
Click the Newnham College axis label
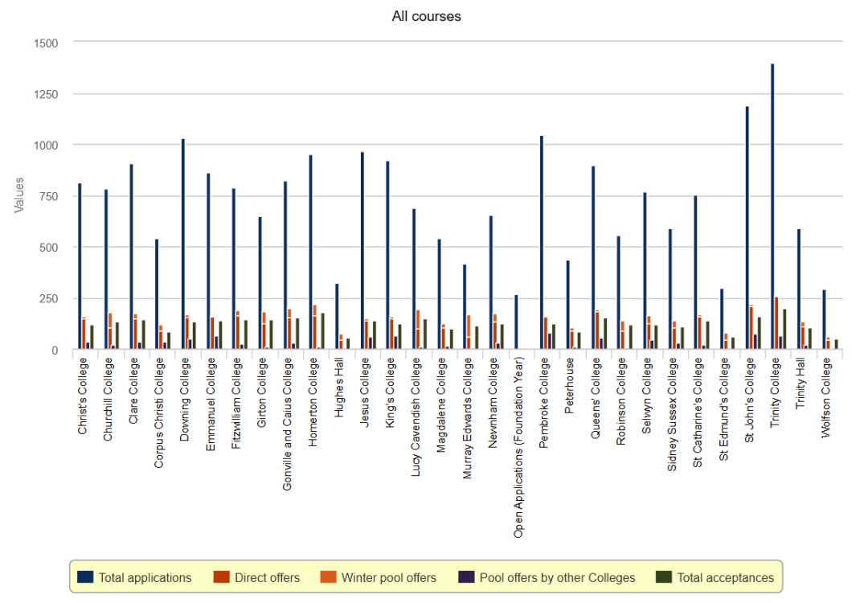coord(493,403)
